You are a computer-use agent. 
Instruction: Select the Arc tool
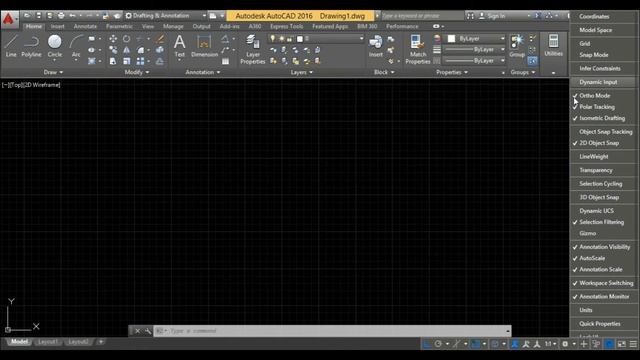click(76, 46)
